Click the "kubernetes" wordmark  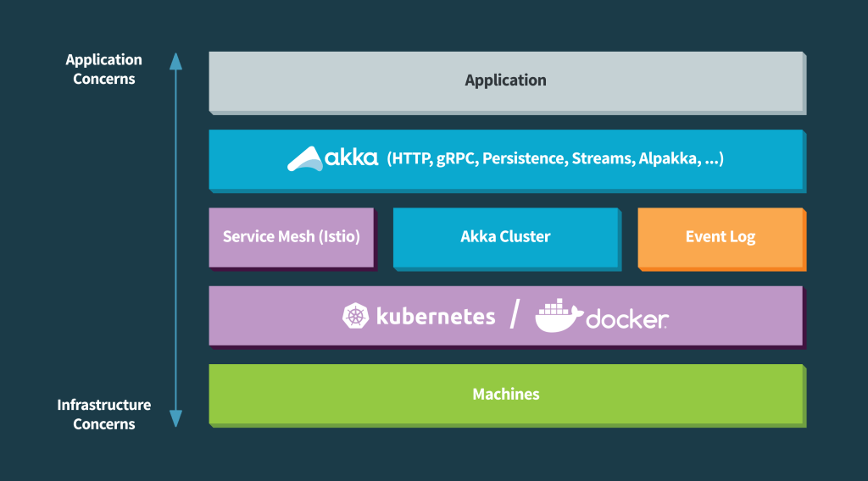tap(435, 317)
